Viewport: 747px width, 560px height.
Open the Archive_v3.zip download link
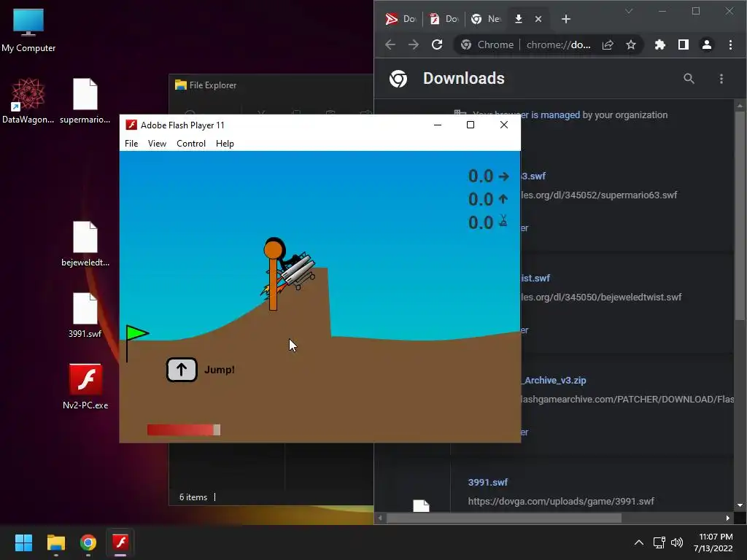pyautogui.click(x=554, y=380)
